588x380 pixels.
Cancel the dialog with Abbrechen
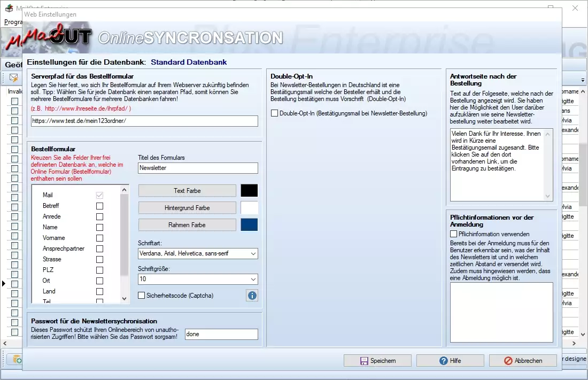(523, 361)
